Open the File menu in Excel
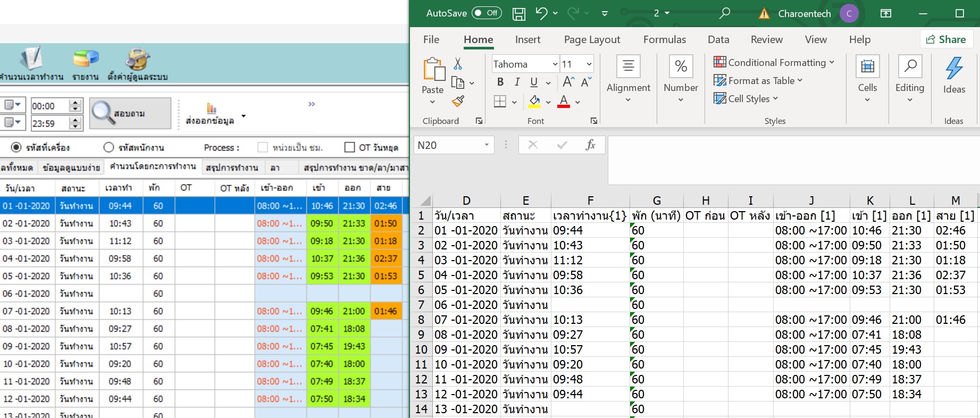 [431, 39]
